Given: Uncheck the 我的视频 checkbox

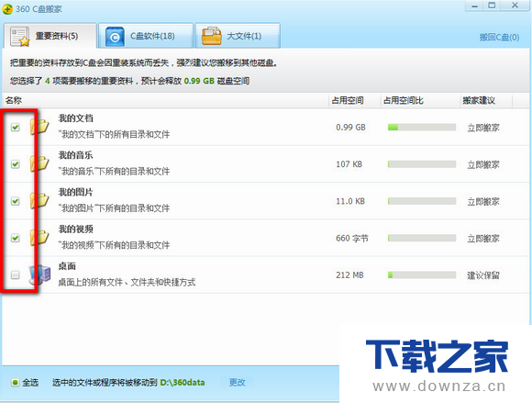Looking at the screenshot, I should [16, 238].
